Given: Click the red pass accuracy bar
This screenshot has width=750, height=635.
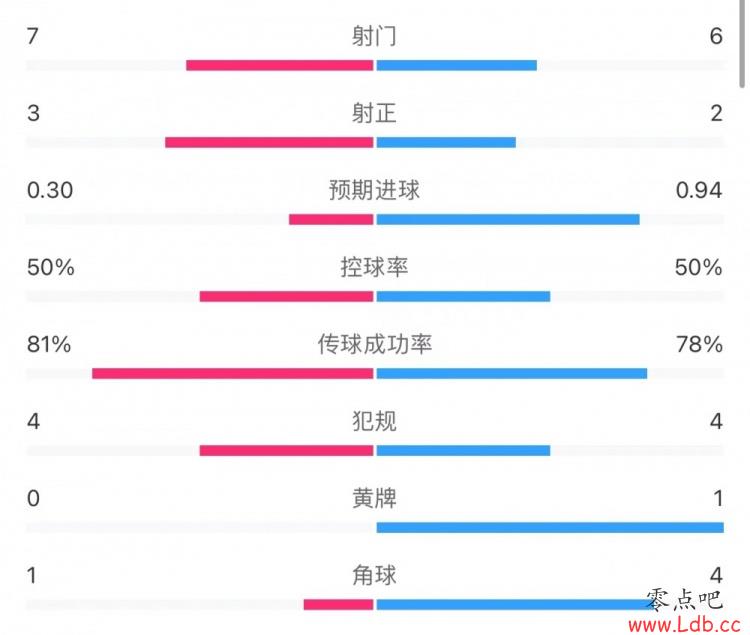Looking at the screenshot, I should point(233,373).
